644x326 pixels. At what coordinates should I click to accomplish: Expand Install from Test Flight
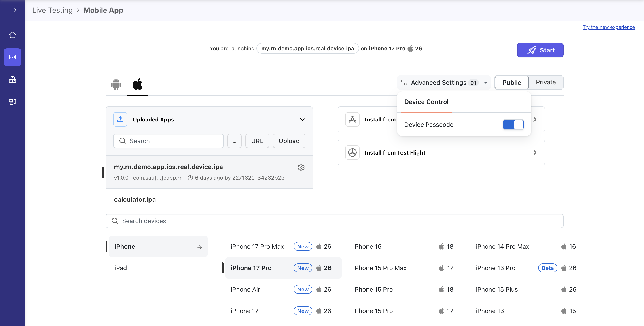(x=534, y=152)
